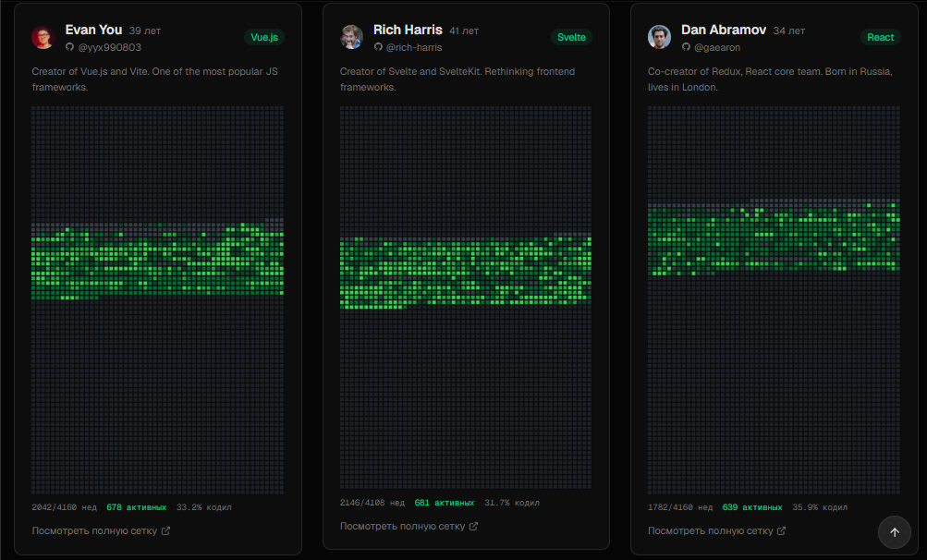Select the Svelte tag badge

(x=571, y=37)
